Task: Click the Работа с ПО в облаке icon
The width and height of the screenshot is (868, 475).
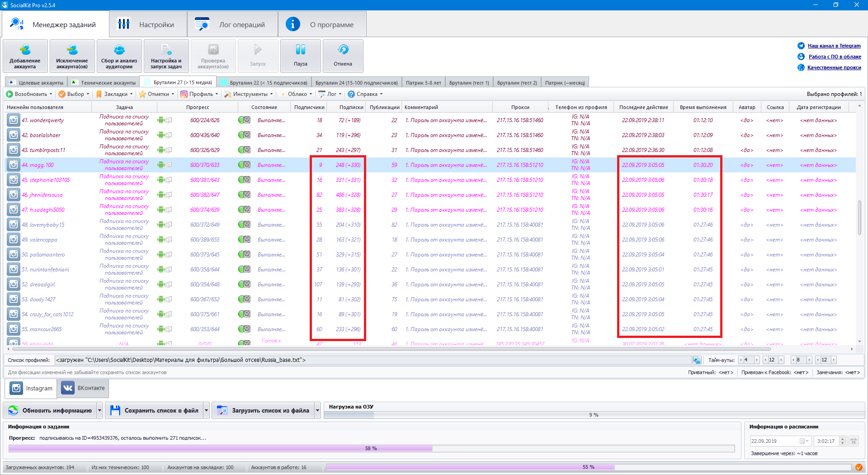Action: pos(801,57)
